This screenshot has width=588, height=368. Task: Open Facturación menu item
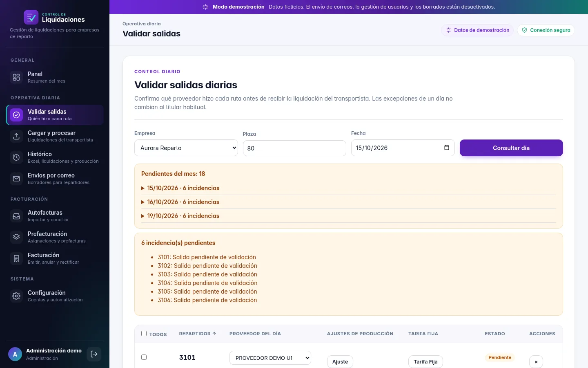pyautogui.click(x=55, y=258)
